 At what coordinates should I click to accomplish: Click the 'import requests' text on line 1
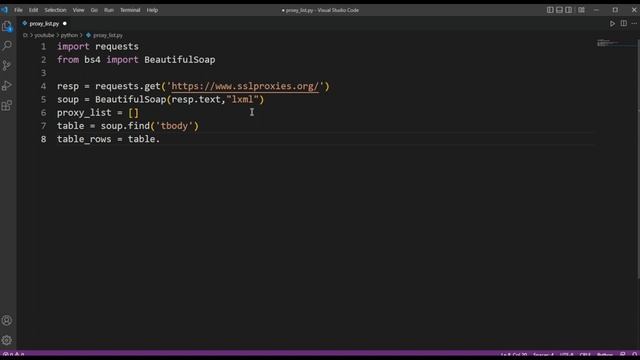click(x=98, y=47)
